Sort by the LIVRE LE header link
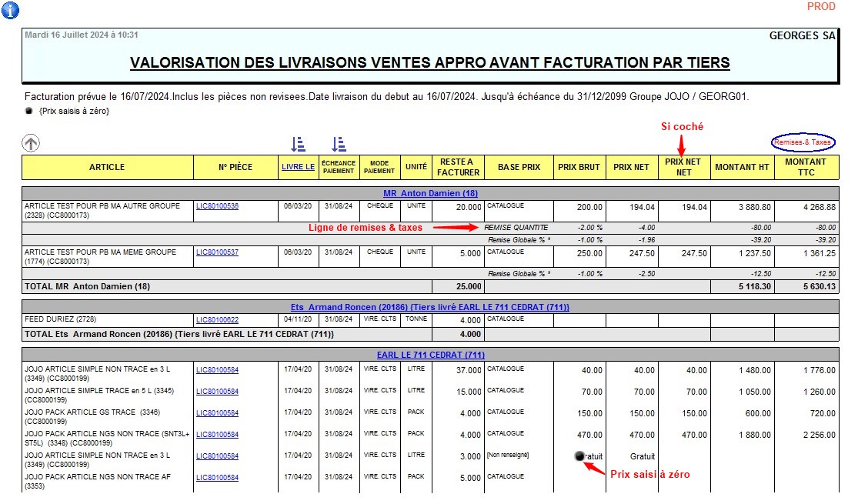This screenshot has height=504, width=858. [298, 167]
